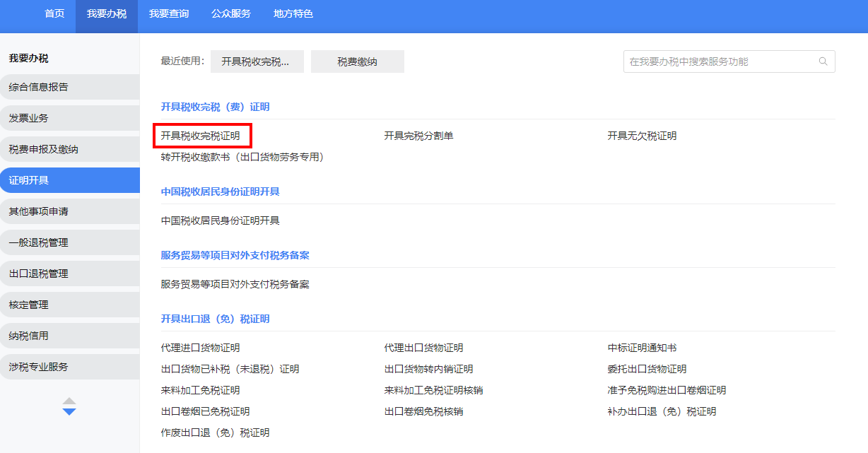Screen dimensions: 868x453
Task: Click 服务贸易等项目对外支付税务备案 link
Action: pyautogui.click(x=235, y=284)
